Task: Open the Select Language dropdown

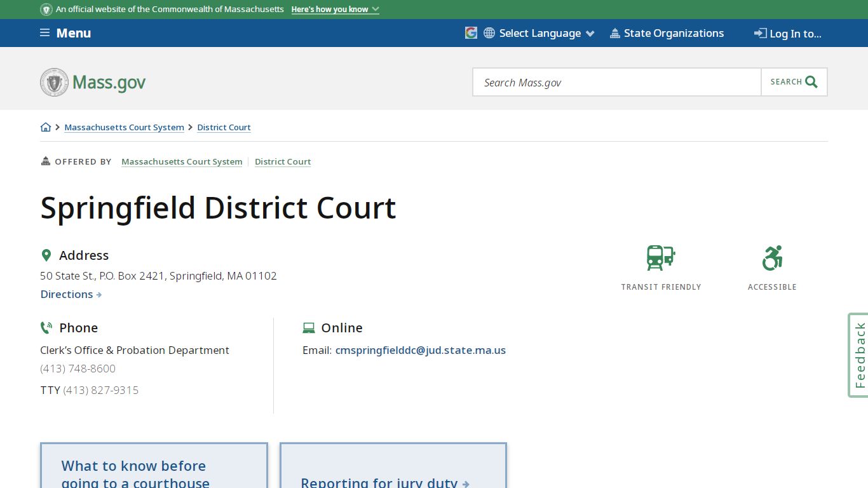Action: click(546, 33)
